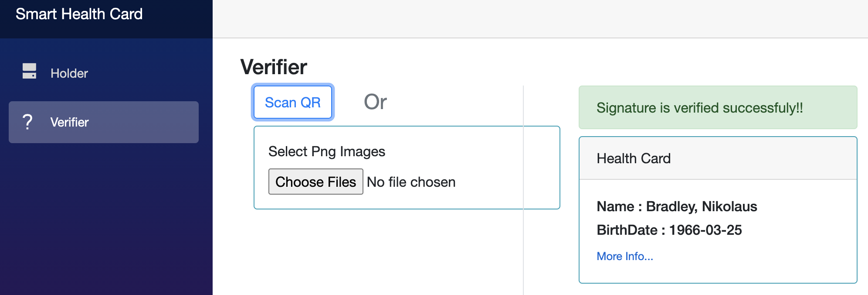
Task: Open the Holder menu label
Action: pos(69,73)
